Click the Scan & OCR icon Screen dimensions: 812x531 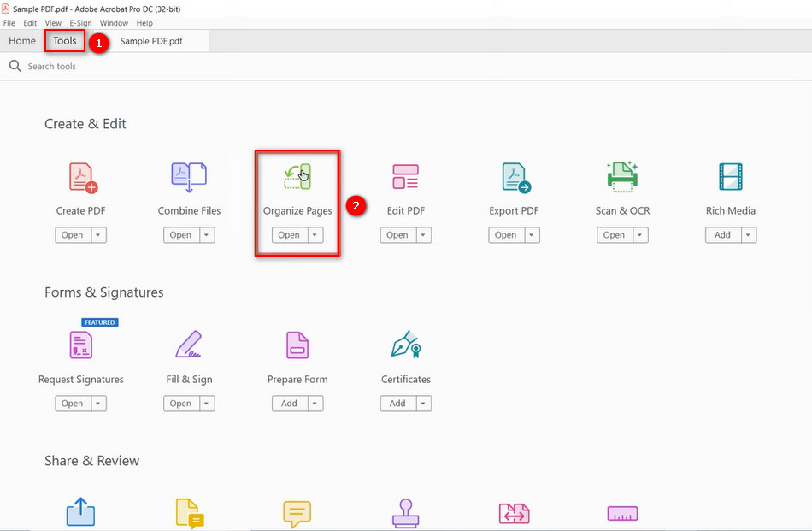click(x=622, y=177)
